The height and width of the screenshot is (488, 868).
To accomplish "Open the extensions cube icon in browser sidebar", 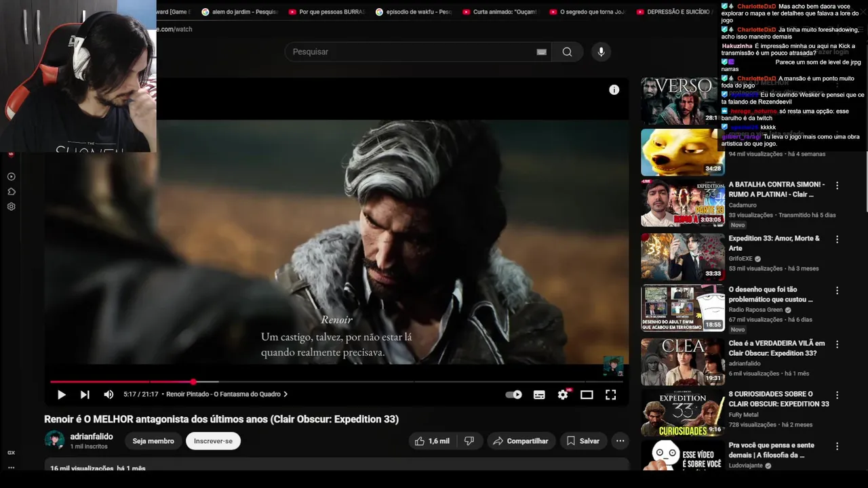I will (x=11, y=192).
